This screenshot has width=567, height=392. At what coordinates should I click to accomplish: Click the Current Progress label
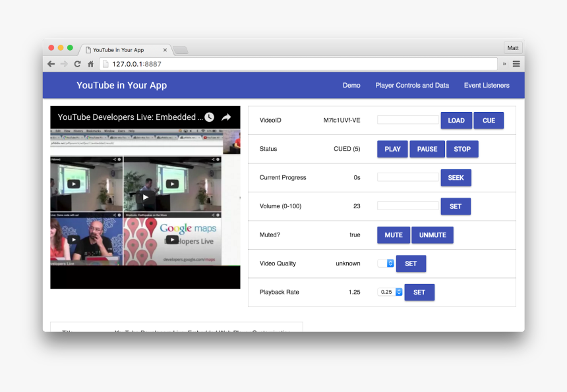coord(283,177)
